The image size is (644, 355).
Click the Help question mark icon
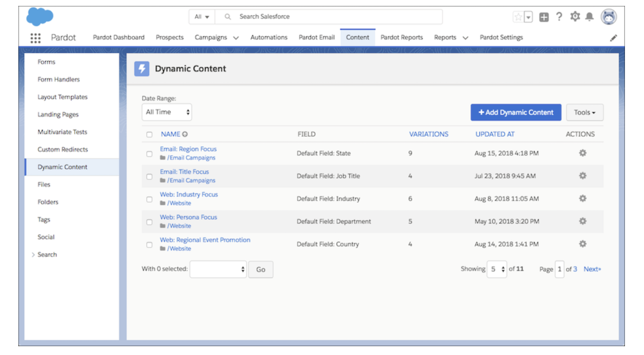pos(559,17)
